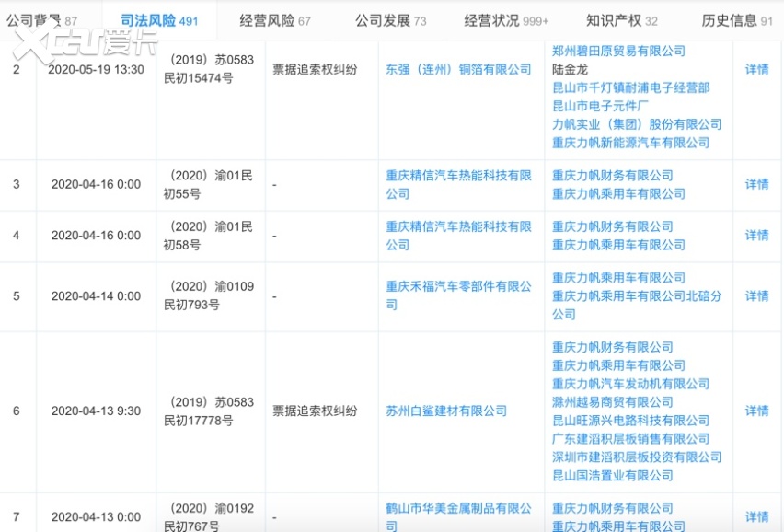Screen dimensions: 784x532
Task: Select 票据追索权纠纷 in the 苏州白鲨建材 row
Action: [x=315, y=411]
